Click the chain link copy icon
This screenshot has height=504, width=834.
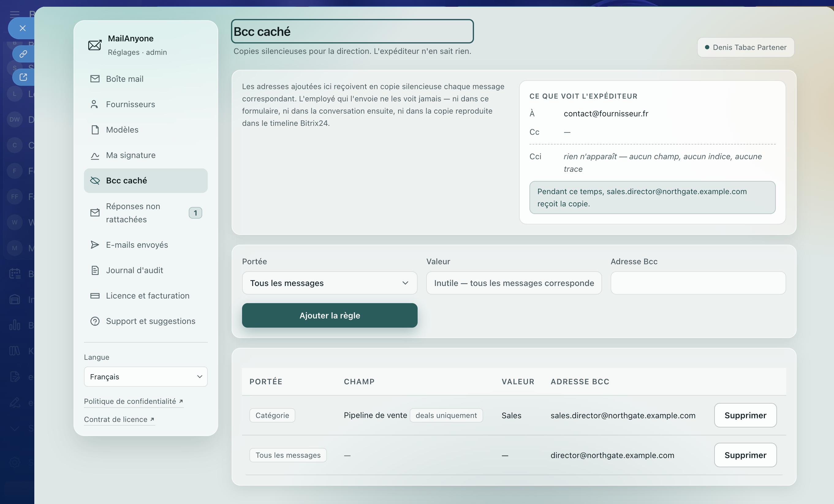pyautogui.click(x=23, y=54)
